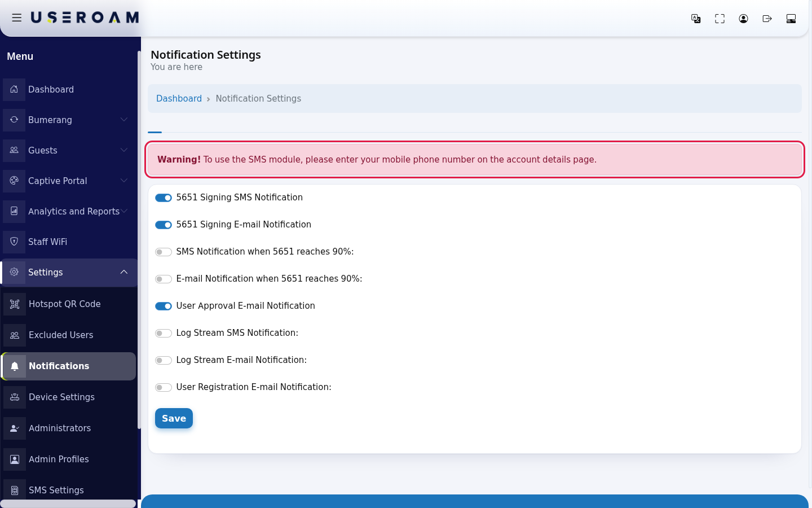Viewport: 812px width, 508px height.
Task: Enable E-mail Notification when 5651 reaches 90%
Action: tap(164, 279)
